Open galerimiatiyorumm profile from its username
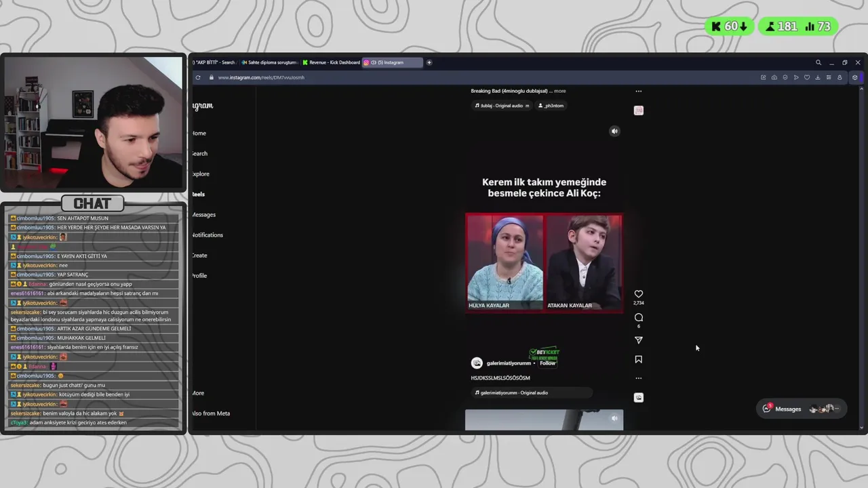The height and width of the screenshot is (488, 868). pyautogui.click(x=509, y=363)
